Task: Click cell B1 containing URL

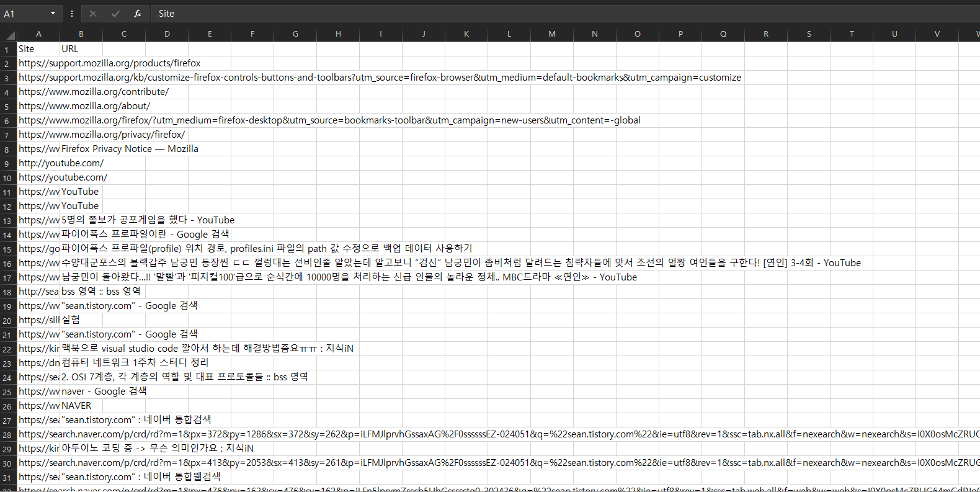Action: (x=81, y=49)
